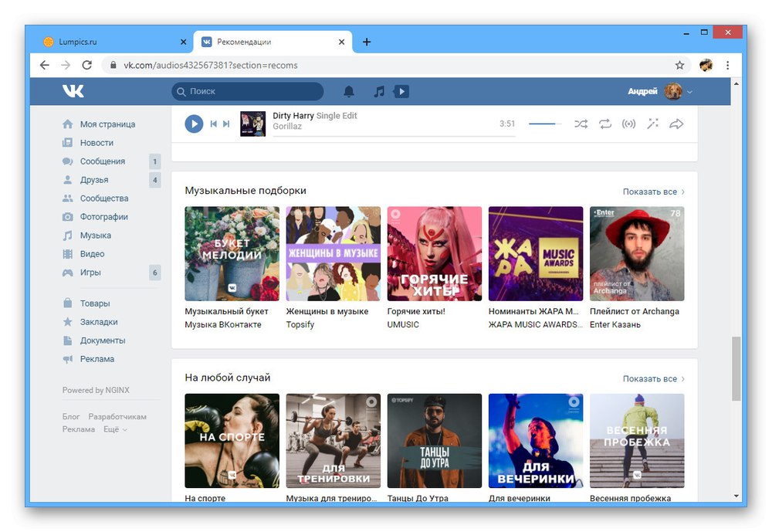The image size is (772, 532).
Task: Open Блог footer link
Action: [71, 417]
